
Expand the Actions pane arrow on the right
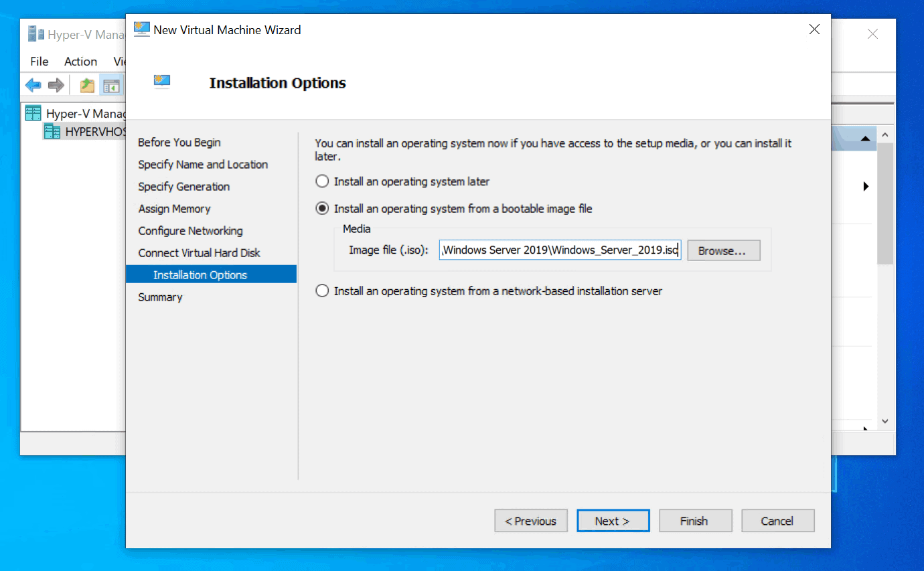tap(866, 187)
